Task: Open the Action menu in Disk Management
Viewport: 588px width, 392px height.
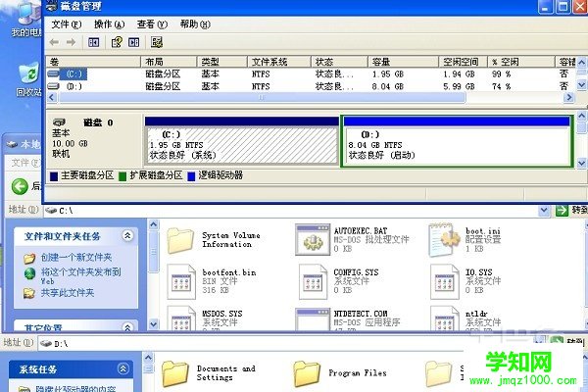Action: click(109, 24)
